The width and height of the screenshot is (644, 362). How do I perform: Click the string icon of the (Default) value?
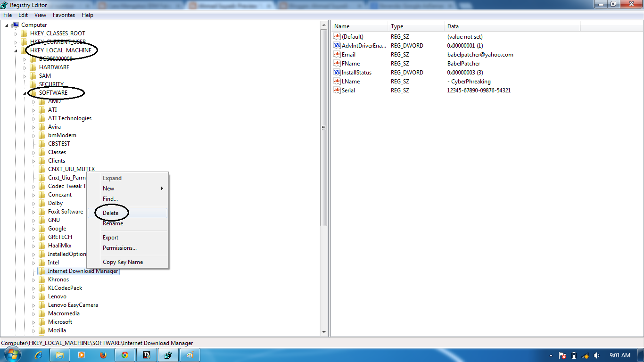337,37
